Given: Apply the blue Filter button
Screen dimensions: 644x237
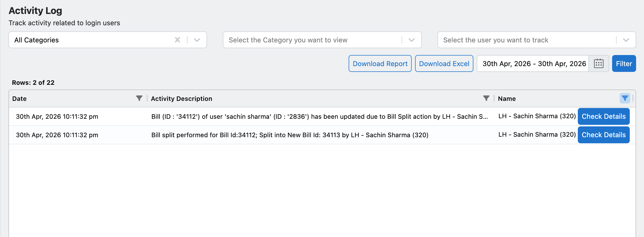Looking at the screenshot, I should coord(624,63).
